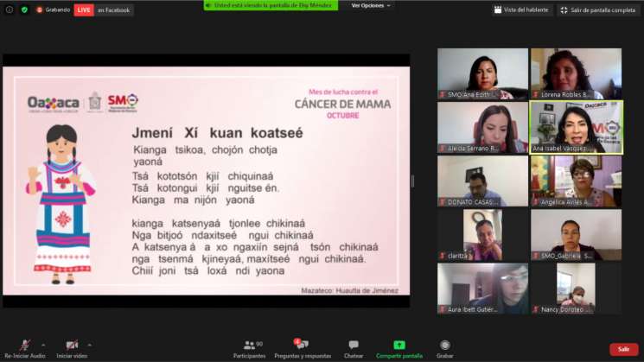Open the Ver Opciones dropdown
The height and width of the screenshot is (362, 644).
[371, 5]
